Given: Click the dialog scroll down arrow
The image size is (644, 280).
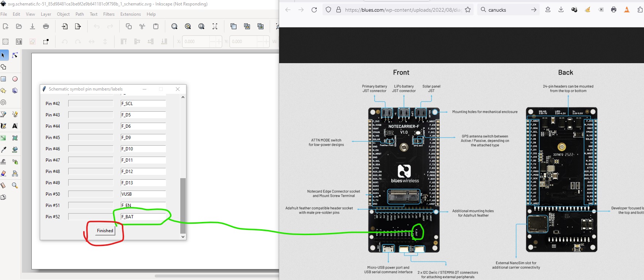Looking at the screenshot, I should pos(183,237).
